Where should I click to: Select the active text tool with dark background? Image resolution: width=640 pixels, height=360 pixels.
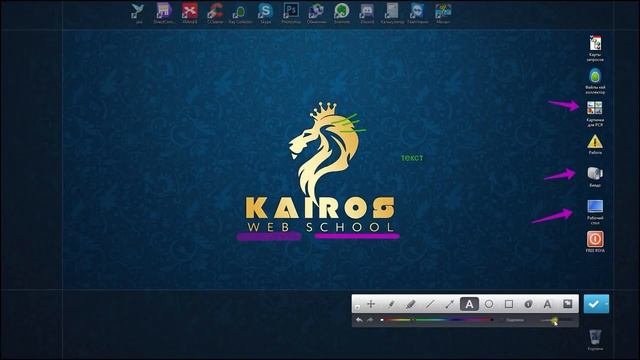[469, 304]
